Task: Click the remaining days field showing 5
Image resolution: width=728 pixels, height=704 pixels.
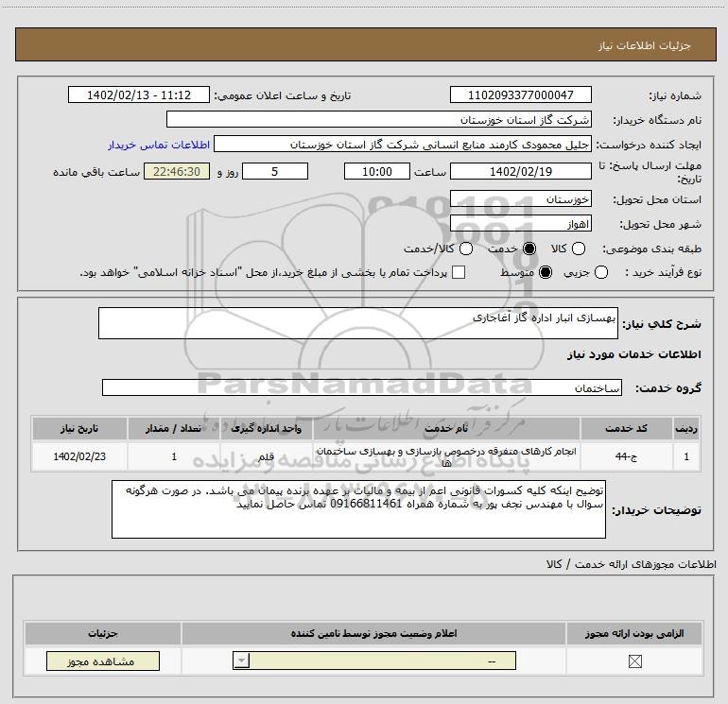Action: point(275,171)
